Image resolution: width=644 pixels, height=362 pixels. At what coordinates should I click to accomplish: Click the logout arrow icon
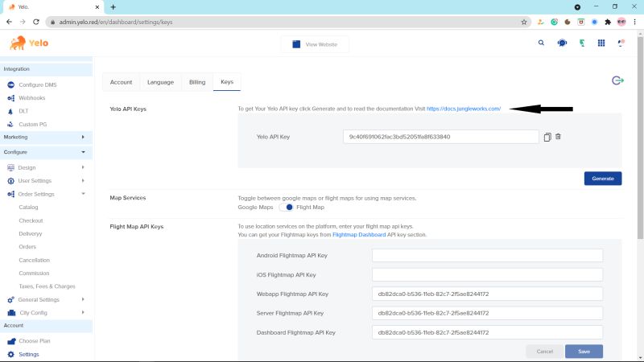click(617, 80)
